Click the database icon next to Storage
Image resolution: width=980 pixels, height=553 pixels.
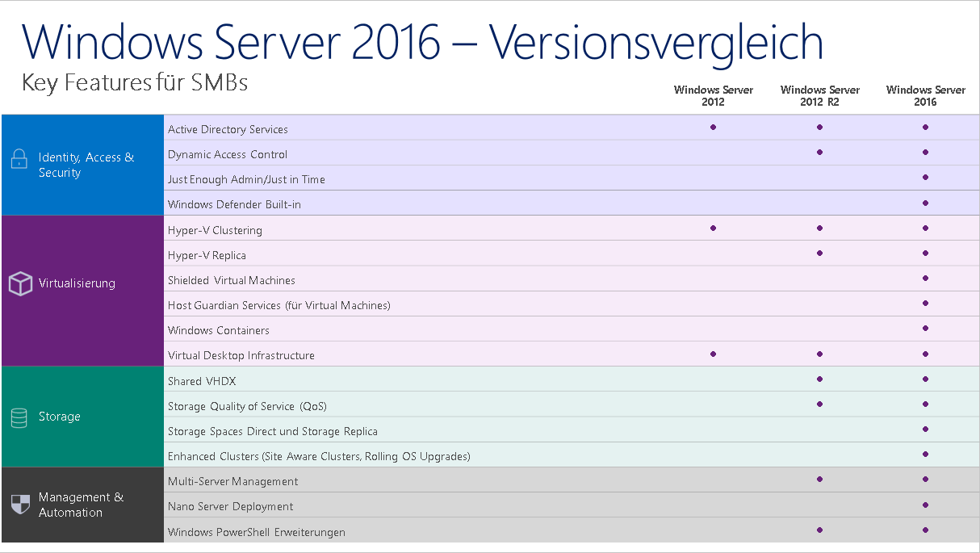pyautogui.click(x=19, y=417)
